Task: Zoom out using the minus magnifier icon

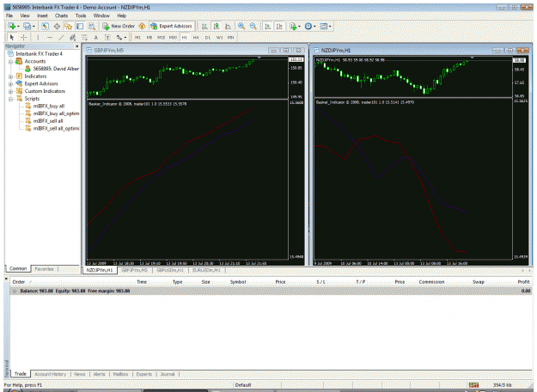Action: (253, 26)
